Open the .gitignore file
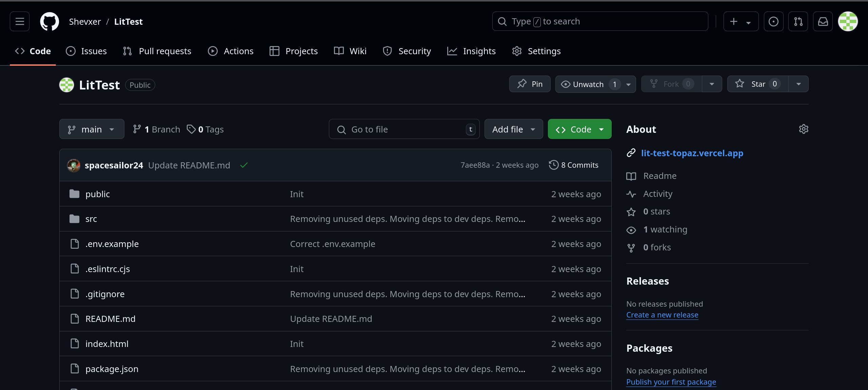The height and width of the screenshot is (390, 868). coord(105,294)
